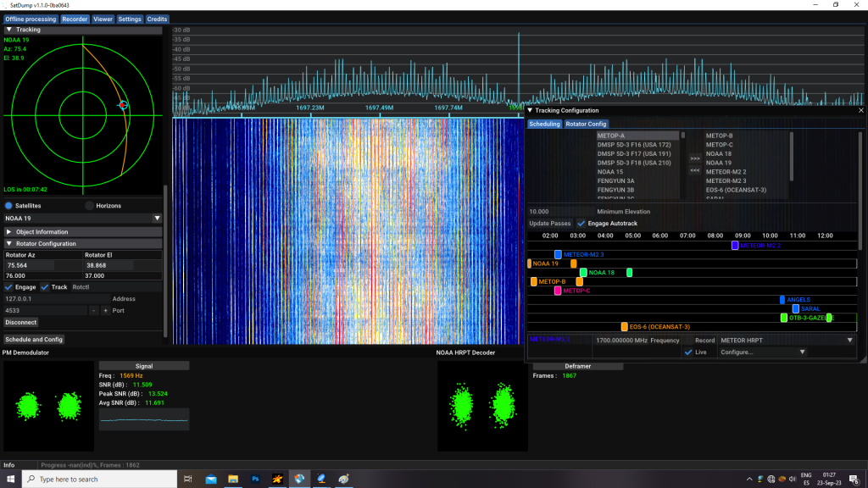Add satellite with the >>> arrow button
868x488 pixels.
[x=695, y=158]
